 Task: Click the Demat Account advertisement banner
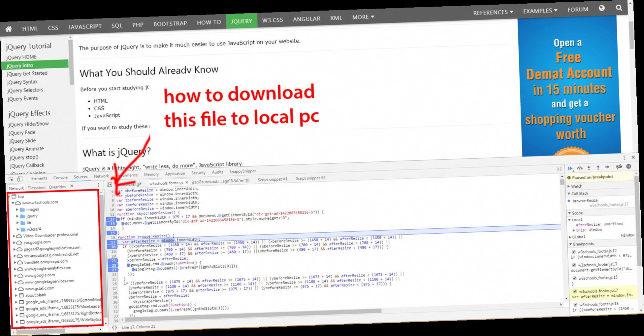(x=570, y=87)
